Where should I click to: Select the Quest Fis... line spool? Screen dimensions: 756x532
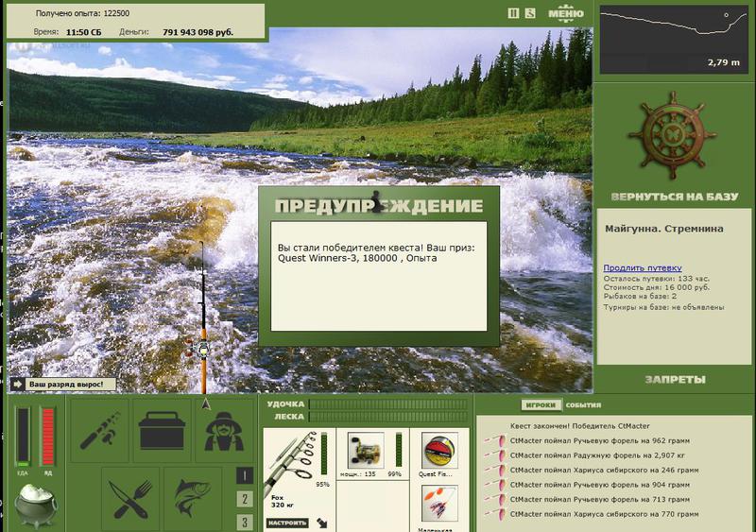(439, 451)
